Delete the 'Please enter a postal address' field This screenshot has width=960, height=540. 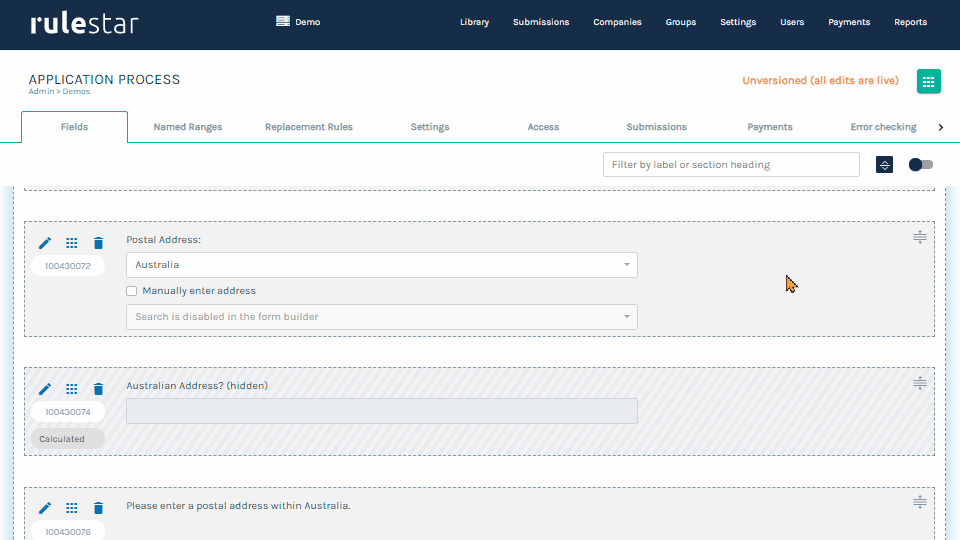99,508
